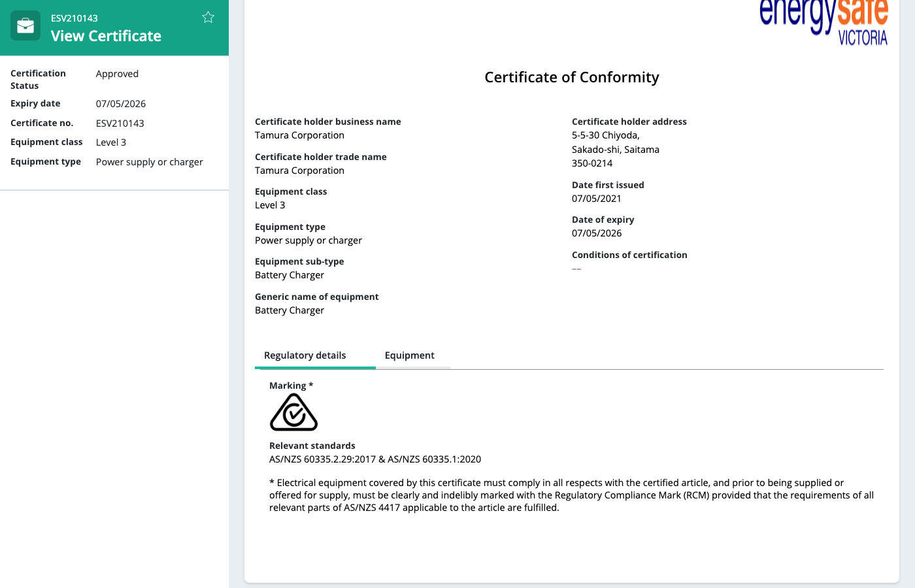Image resolution: width=915 pixels, height=588 pixels.
Task: Click the Marking asterisk label
Action: click(291, 385)
